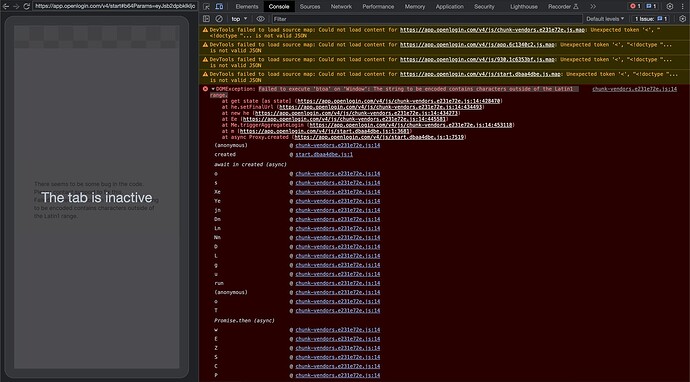Image resolution: width=690 pixels, height=382 pixels.
Task: Open the 930.1c6353bf.js.map link
Action: pos(477,59)
